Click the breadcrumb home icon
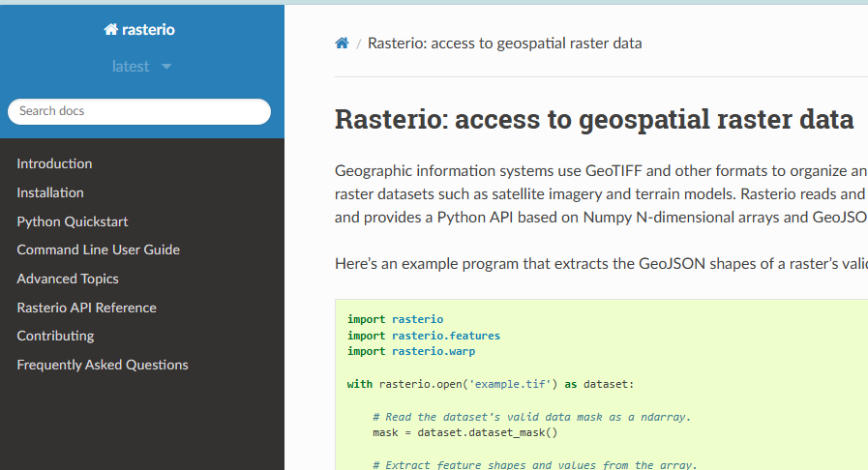 click(343, 44)
